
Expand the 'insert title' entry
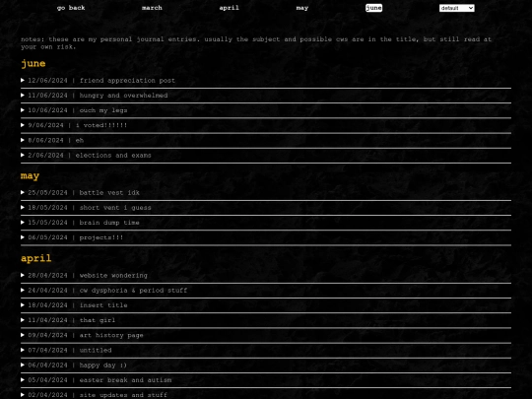pos(266,305)
